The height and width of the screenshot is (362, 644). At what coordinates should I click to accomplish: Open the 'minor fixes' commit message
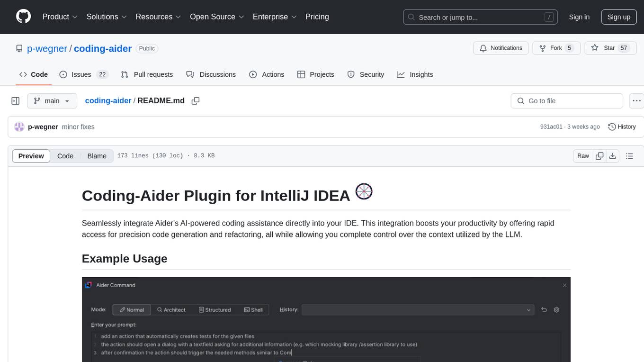78,127
